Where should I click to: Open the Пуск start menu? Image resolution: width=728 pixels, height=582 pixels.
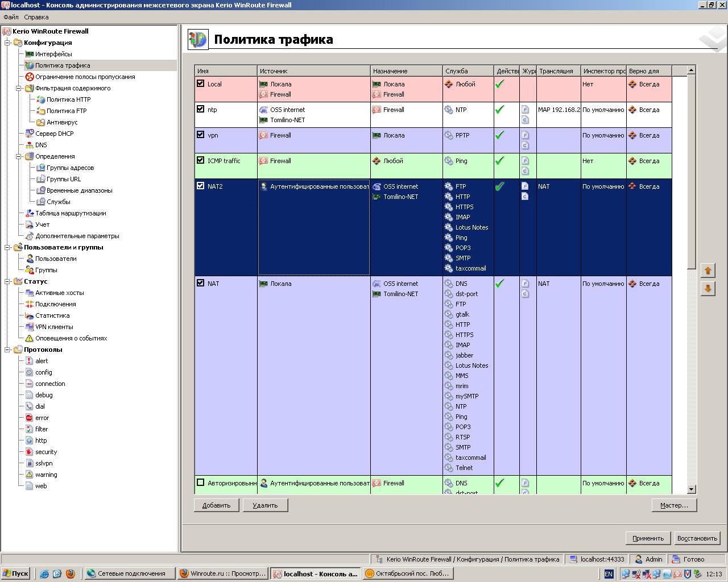click(16, 573)
